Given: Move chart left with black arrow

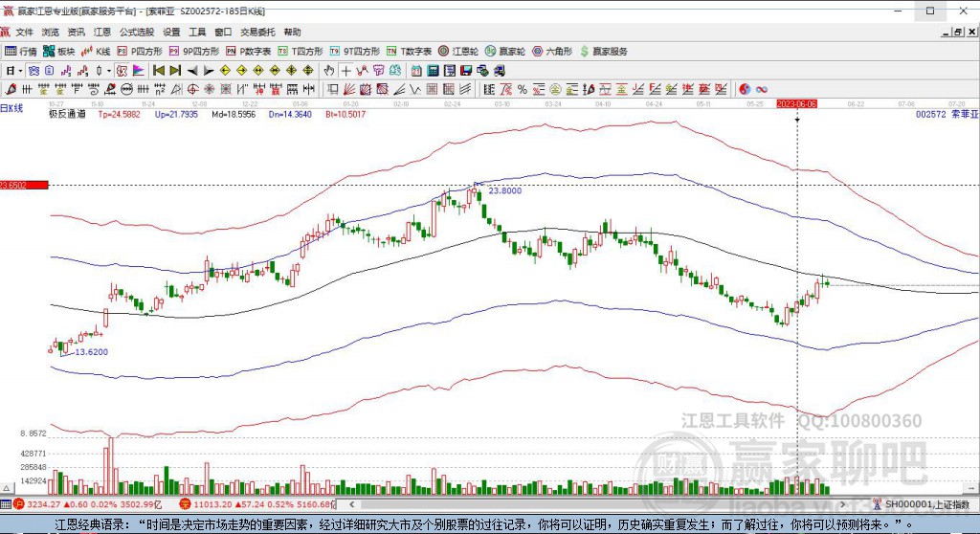Looking at the screenshot, I should pos(192,71).
